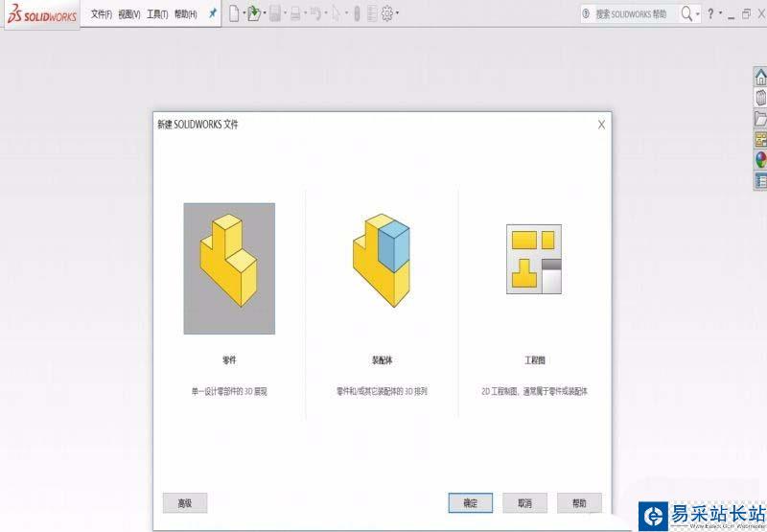
Task: Expand the Print dropdown arrow
Action: point(305,13)
